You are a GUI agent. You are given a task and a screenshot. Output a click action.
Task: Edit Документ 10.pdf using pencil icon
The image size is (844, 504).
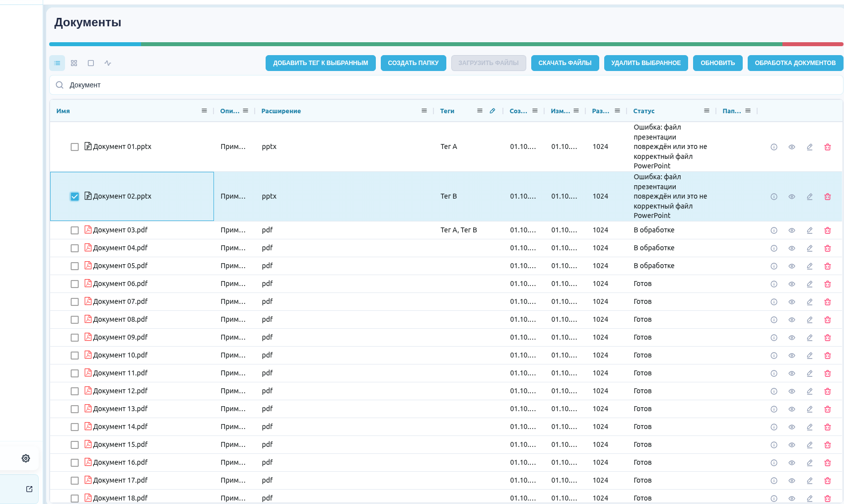(810, 356)
